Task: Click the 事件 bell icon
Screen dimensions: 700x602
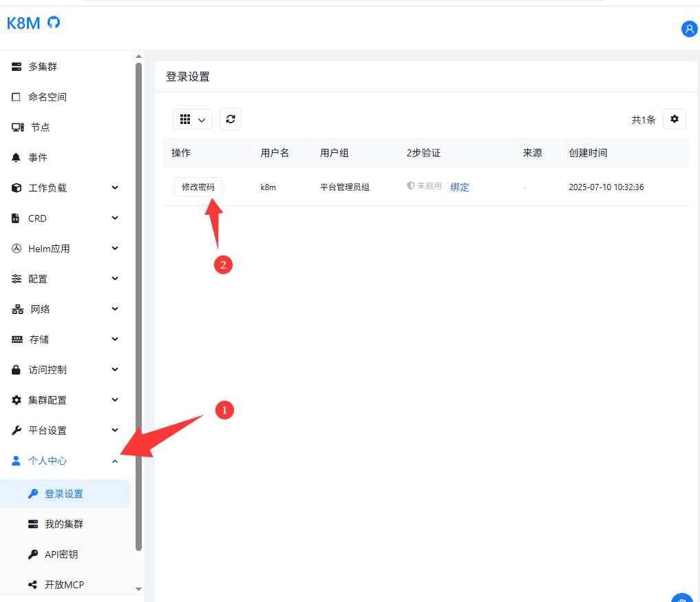Action: [16, 158]
